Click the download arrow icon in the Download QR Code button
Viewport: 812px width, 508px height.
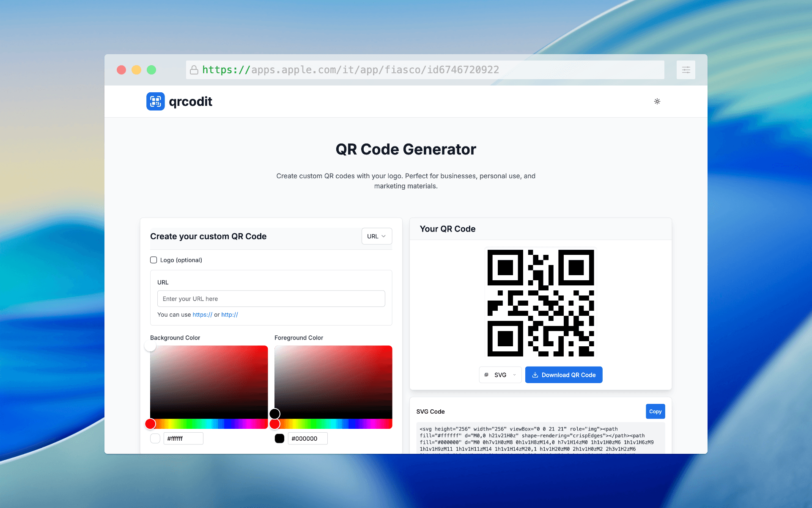tap(535, 375)
